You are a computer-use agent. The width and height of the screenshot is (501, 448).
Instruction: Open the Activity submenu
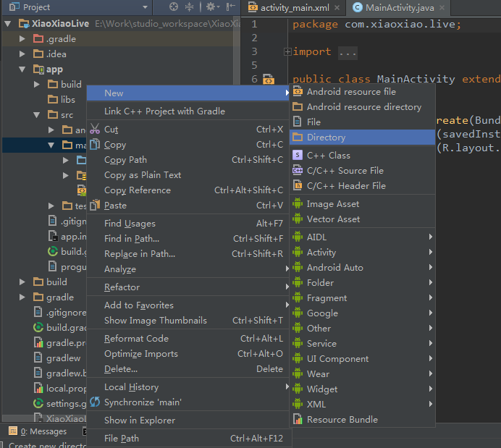pos(362,253)
